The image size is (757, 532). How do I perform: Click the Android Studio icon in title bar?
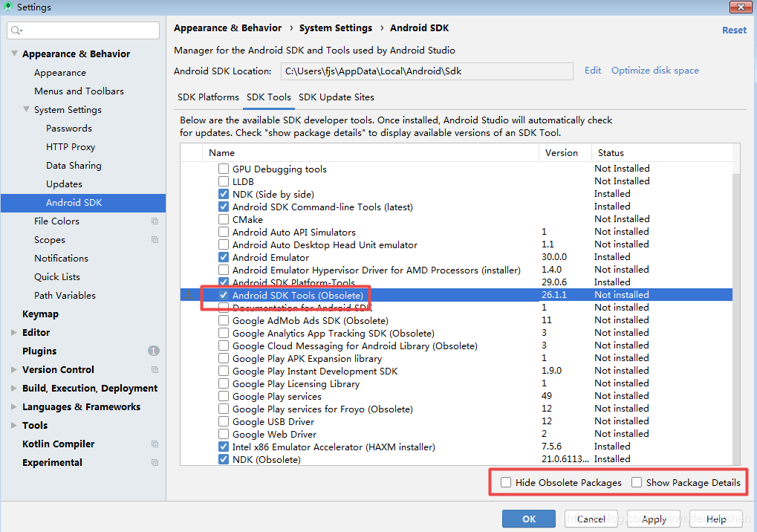coord(7,7)
